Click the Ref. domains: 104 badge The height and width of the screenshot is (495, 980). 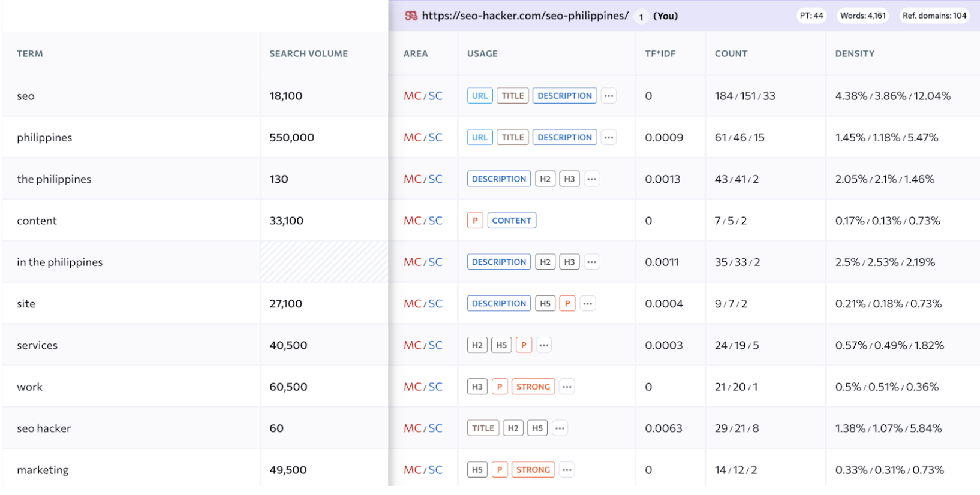point(934,16)
